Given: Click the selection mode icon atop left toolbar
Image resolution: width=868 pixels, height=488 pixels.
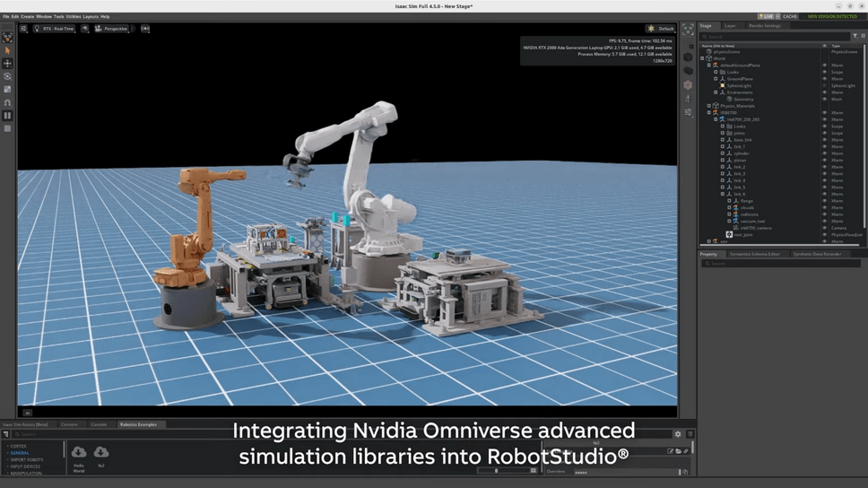Looking at the screenshot, I should [x=8, y=37].
